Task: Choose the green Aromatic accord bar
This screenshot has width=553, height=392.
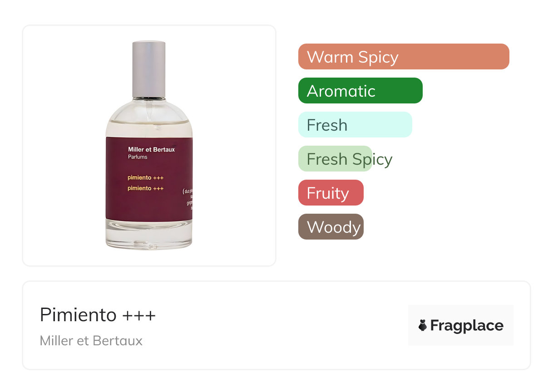Action: point(360,91)
